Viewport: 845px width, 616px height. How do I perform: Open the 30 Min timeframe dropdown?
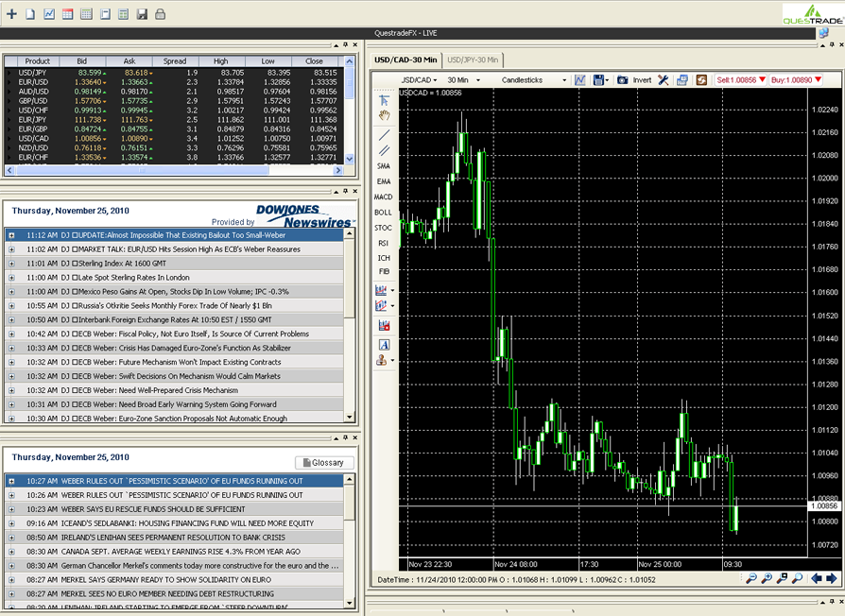[x=463, y=79]
